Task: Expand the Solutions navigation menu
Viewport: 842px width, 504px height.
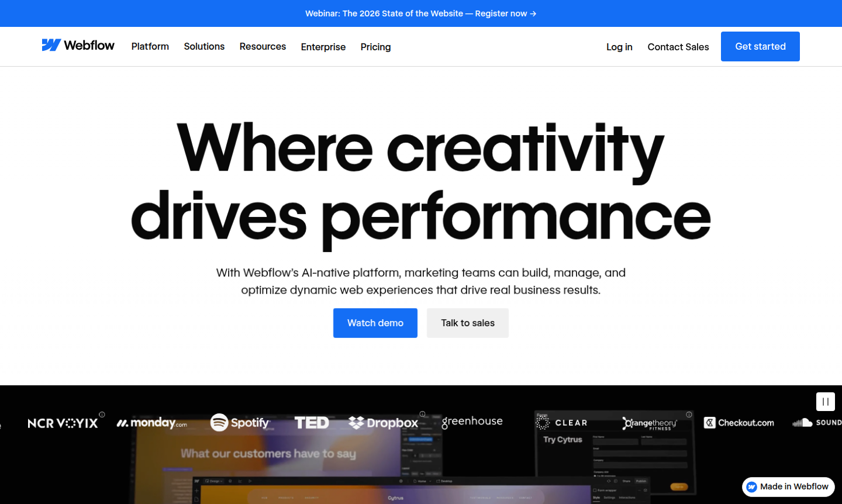Action: pyautogui.click(x=204, y=46)
